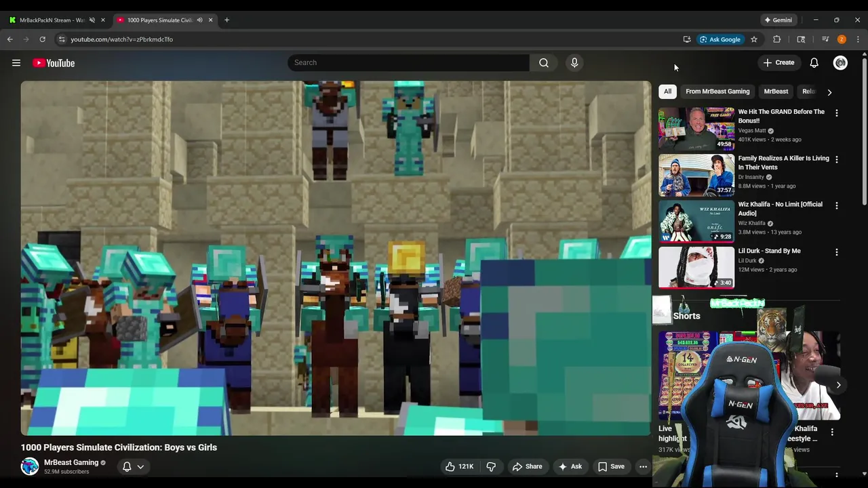Click in the YouTube search field
This screenshot has width=868, height=488.
pyautogui.click(x=408, y=63)
